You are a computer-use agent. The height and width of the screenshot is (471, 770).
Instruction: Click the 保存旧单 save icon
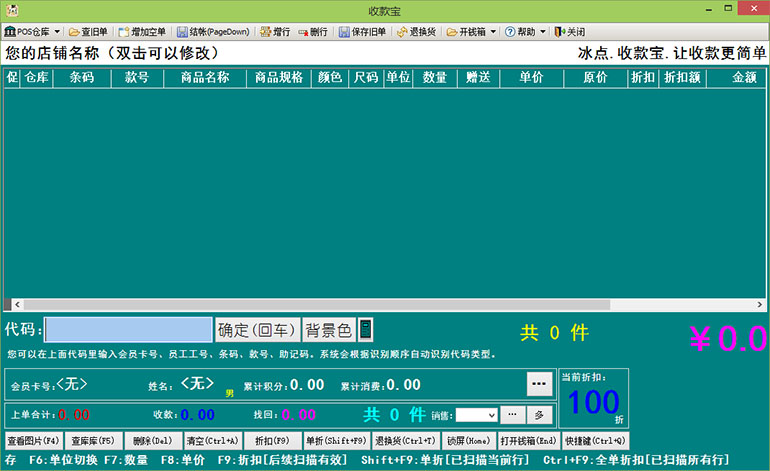(362, 32)
